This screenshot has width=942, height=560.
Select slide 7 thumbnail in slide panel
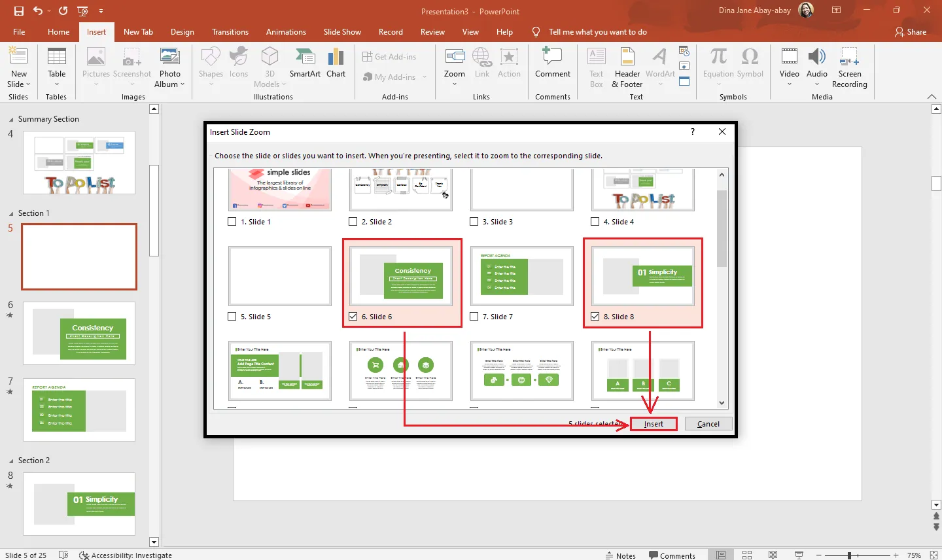click(79, 410)
